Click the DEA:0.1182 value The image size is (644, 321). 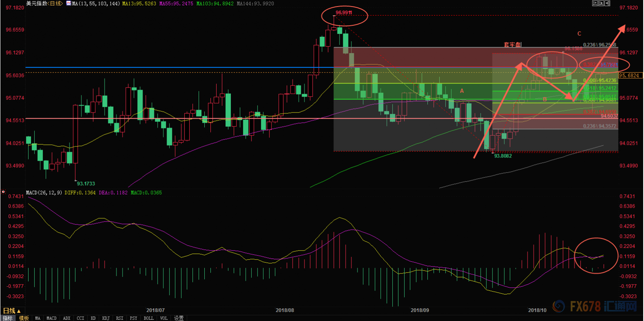[x=113, y=193]
